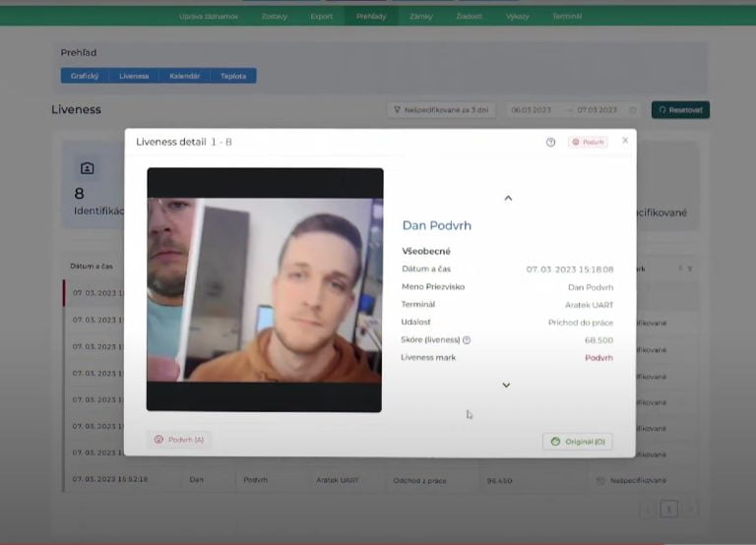Go to previous record with up chevron
The width and height of the screenshot is (756, 545).
pyautogui.click(x=508, y=198)
